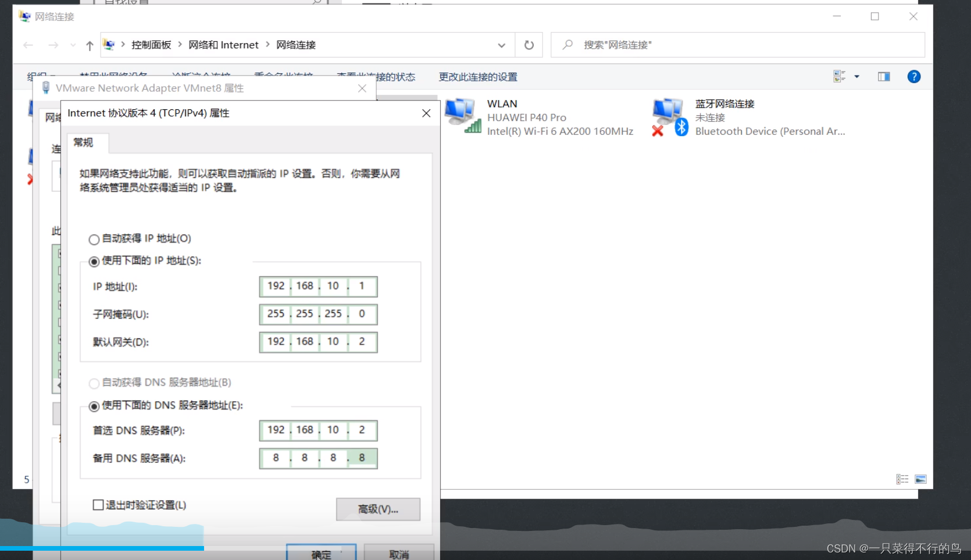Open the blue help icon
The height and width of the screenshot is (560, 971).
(914, 76)
